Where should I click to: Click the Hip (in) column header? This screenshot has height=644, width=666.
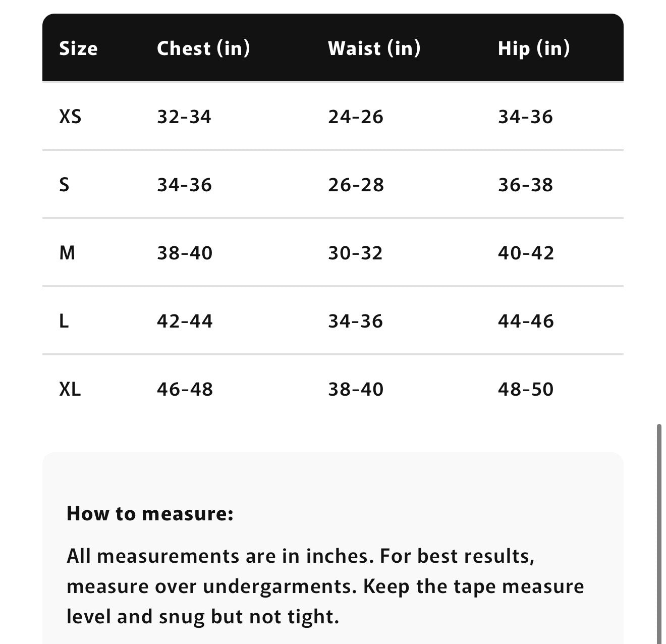tap(534, 48)
